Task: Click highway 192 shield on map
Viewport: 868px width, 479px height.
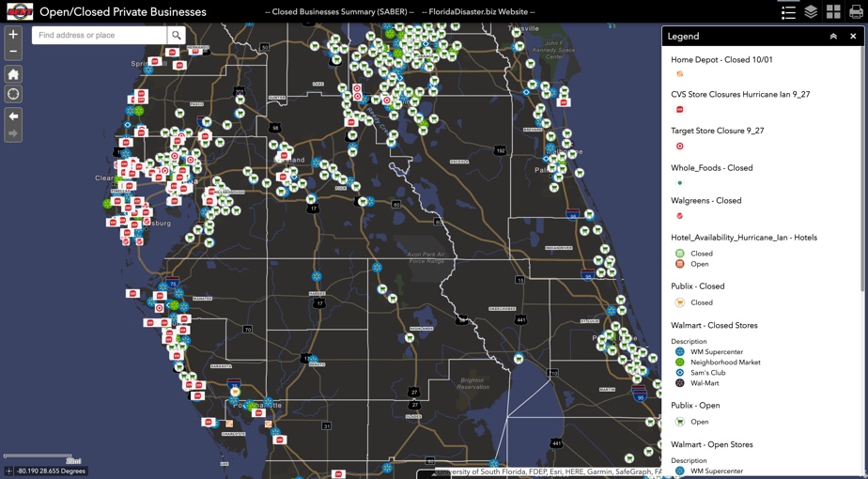Action: (500, 150)
